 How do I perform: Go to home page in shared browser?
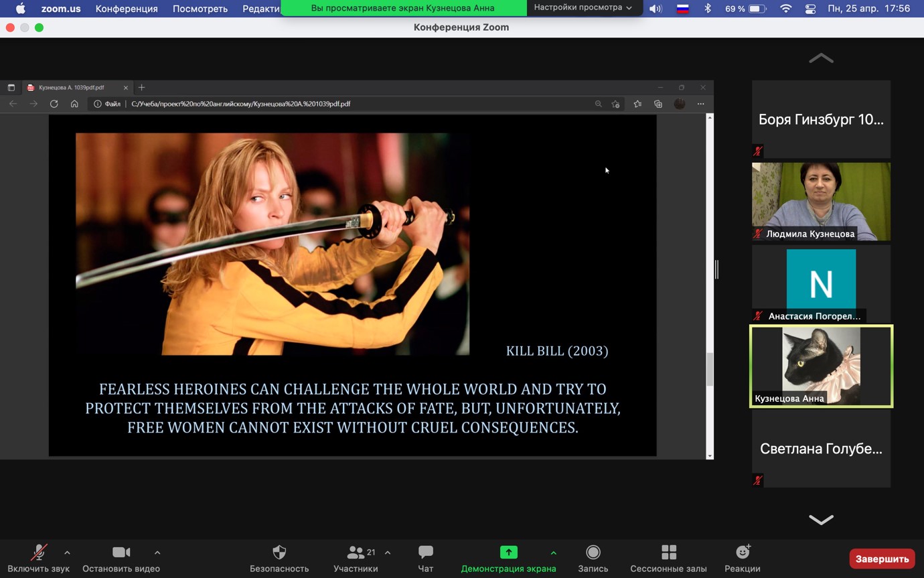74,104
